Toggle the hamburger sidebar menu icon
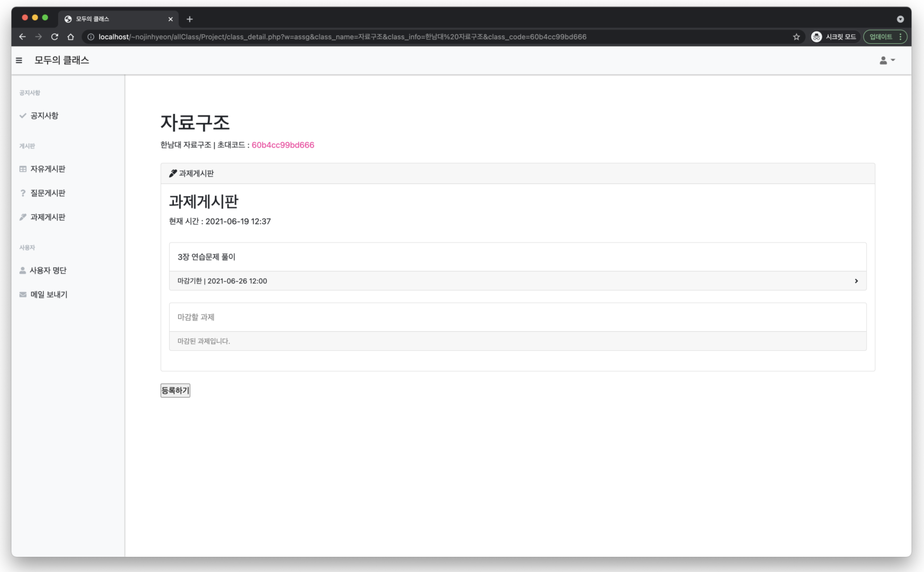This screenshot has height=572, width=924. click(19, 60)
